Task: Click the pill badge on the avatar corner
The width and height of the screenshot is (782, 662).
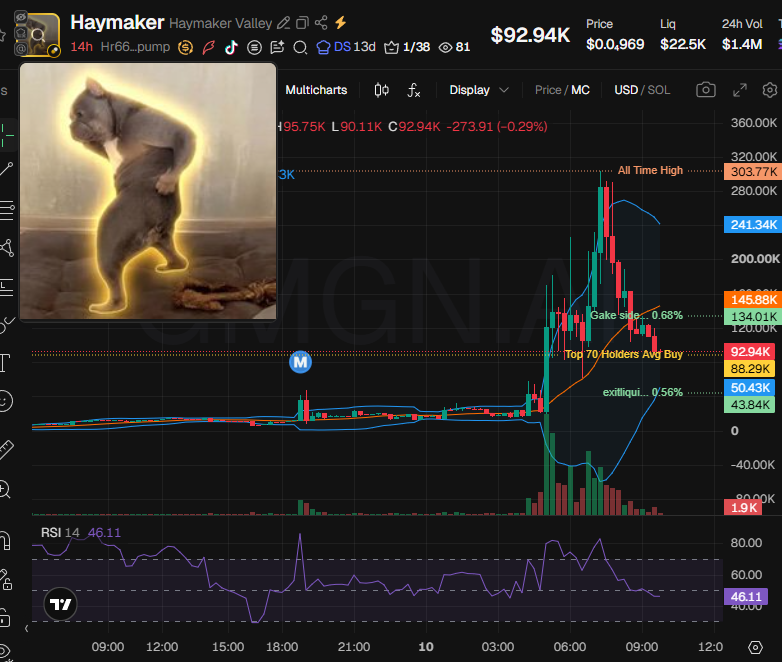Action: click(x=53, y=50)
